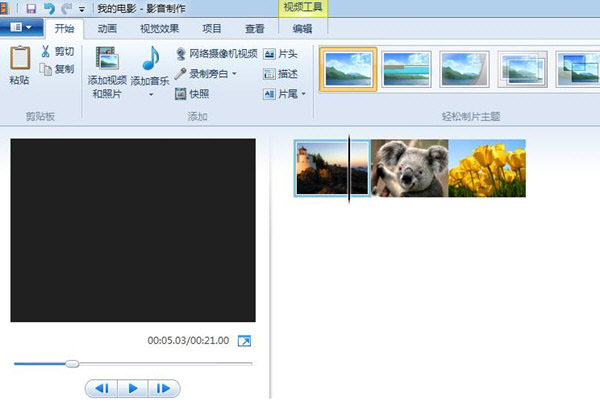This screenshot has width=600, height=410.
Task: Click the Paste (粘贴) icon
Action: (x=19, y=60)
